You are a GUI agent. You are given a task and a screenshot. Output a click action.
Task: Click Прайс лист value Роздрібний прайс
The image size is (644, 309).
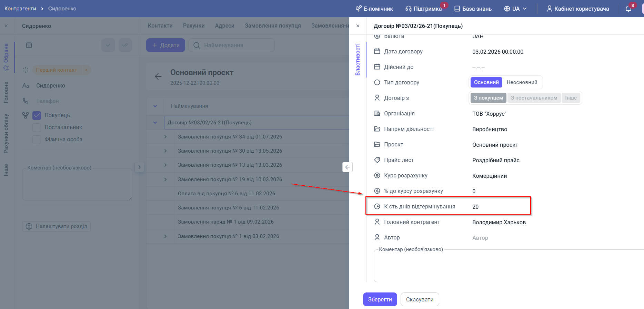click(496, 160)
